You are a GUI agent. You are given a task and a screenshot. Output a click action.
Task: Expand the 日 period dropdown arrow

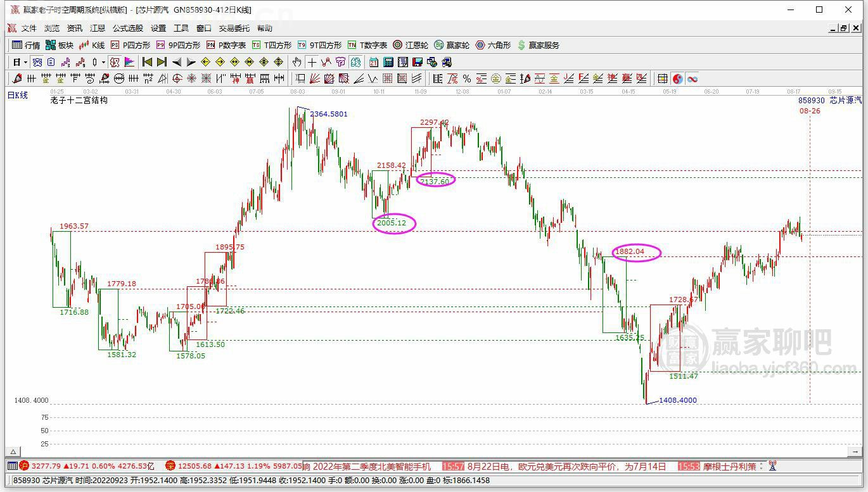(25, 63)
